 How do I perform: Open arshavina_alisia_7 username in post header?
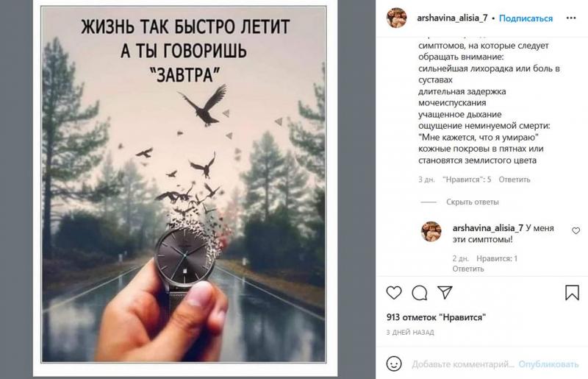[x=452, y=18]
